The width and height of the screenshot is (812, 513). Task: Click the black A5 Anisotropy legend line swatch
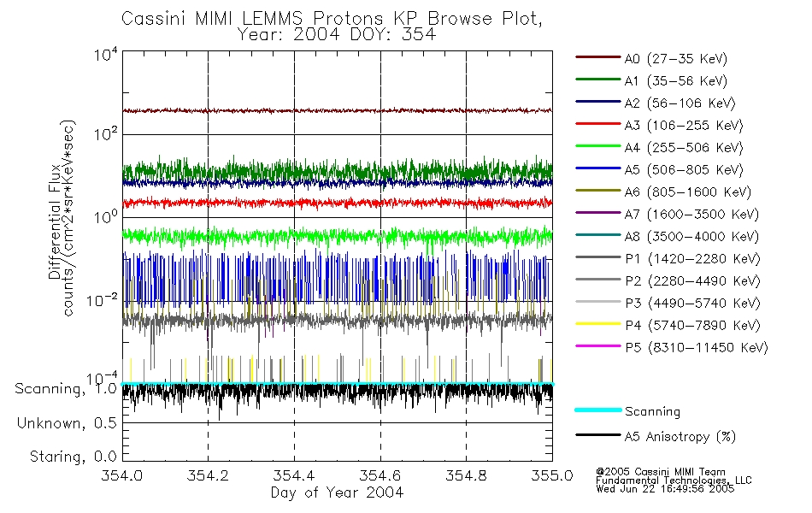[x=598, y=435]
